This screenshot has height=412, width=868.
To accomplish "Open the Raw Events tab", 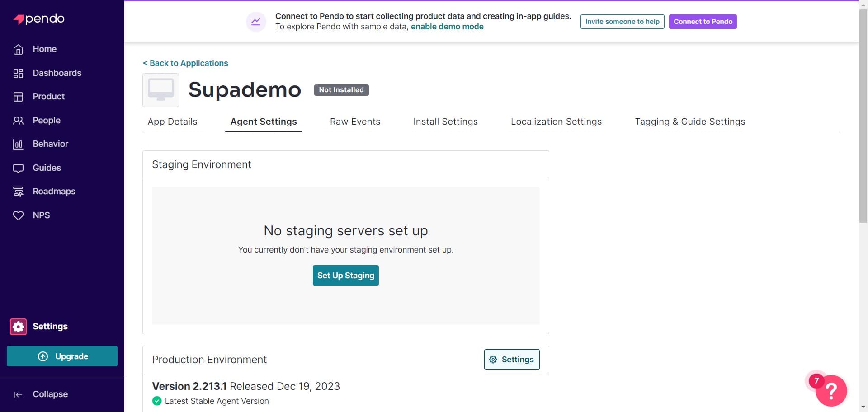I will point(355,122).
